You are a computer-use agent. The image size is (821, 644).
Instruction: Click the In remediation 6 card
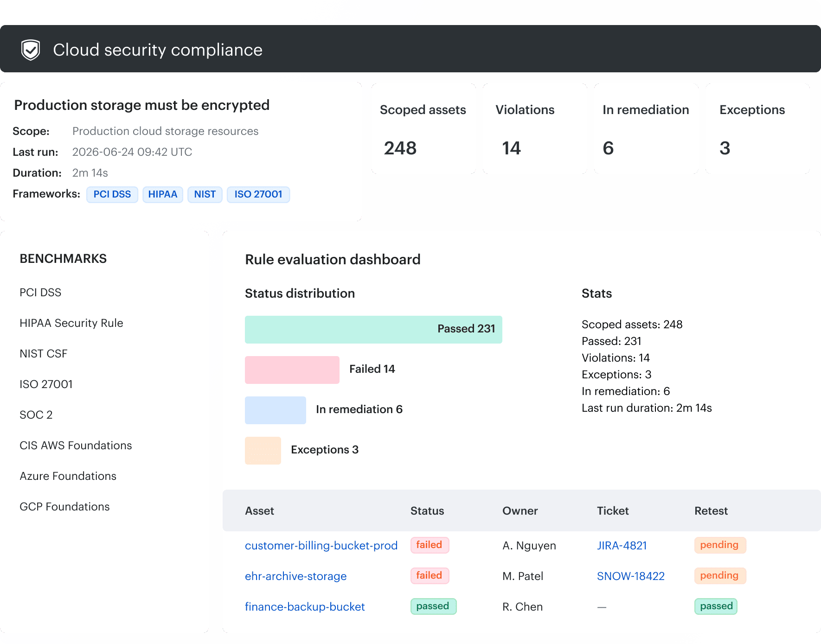[x=646, y=129]
